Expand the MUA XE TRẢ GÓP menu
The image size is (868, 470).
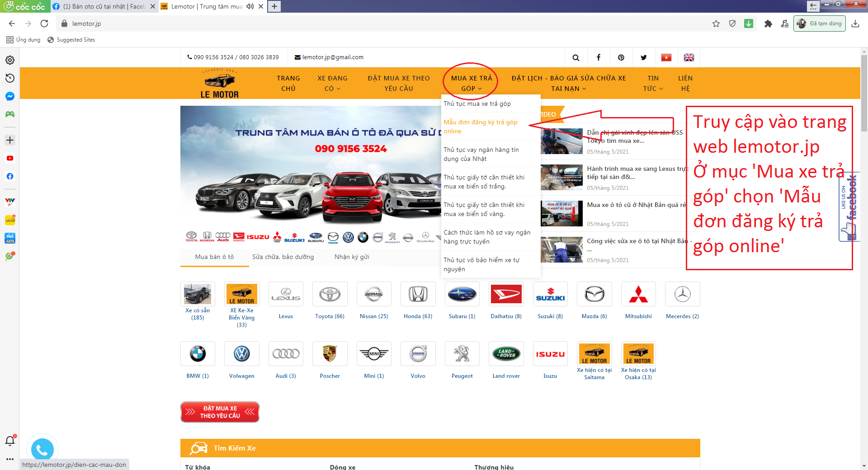(x=472, y=83)
